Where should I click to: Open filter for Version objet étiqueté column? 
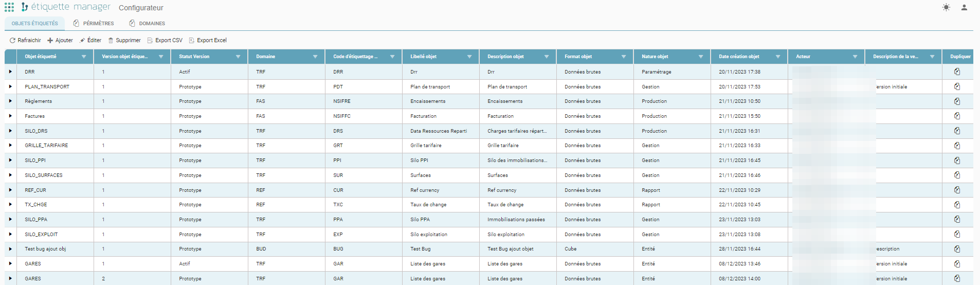[161, 57]
